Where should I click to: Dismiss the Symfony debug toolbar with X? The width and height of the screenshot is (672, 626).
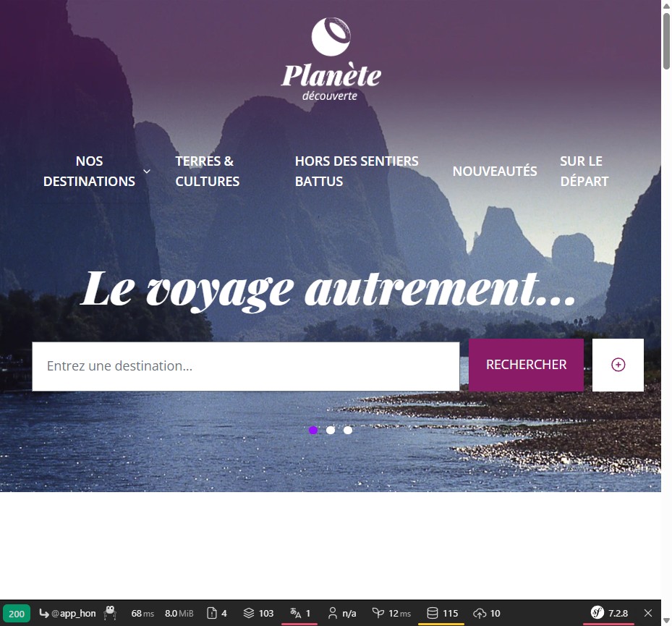coord(647,613)
